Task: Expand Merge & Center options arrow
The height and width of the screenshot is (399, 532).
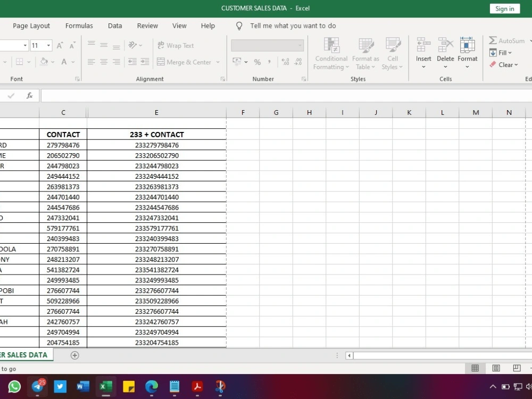Action: pos(218,62)
